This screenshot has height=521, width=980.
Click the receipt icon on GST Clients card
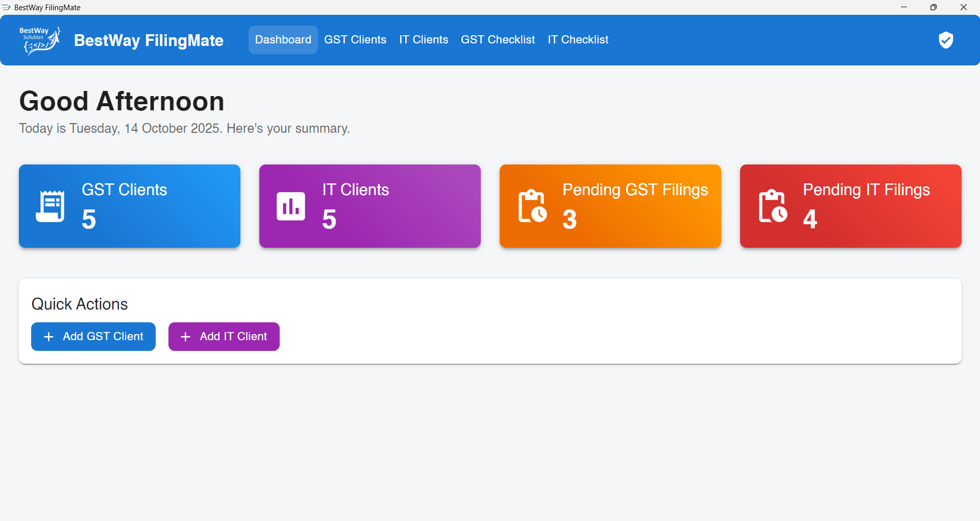[x=50, y=206]
